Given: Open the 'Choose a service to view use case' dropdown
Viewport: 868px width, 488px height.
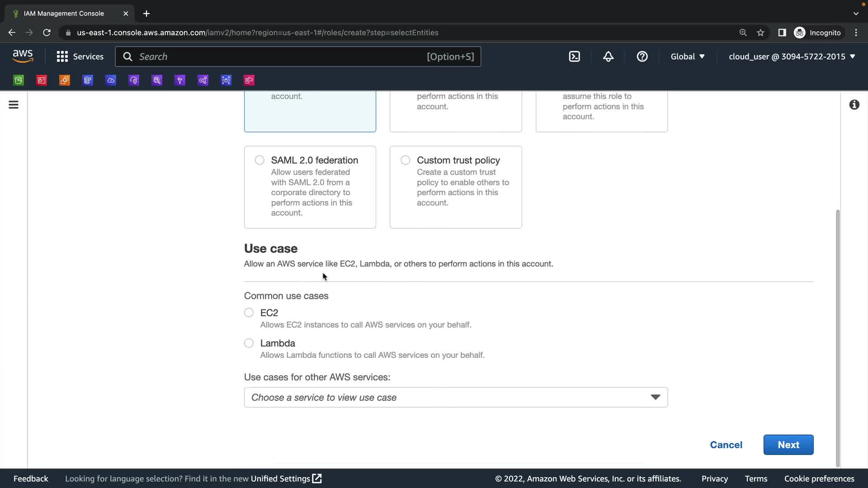Looking at the screenshot, I should click(x=456, y=398).
